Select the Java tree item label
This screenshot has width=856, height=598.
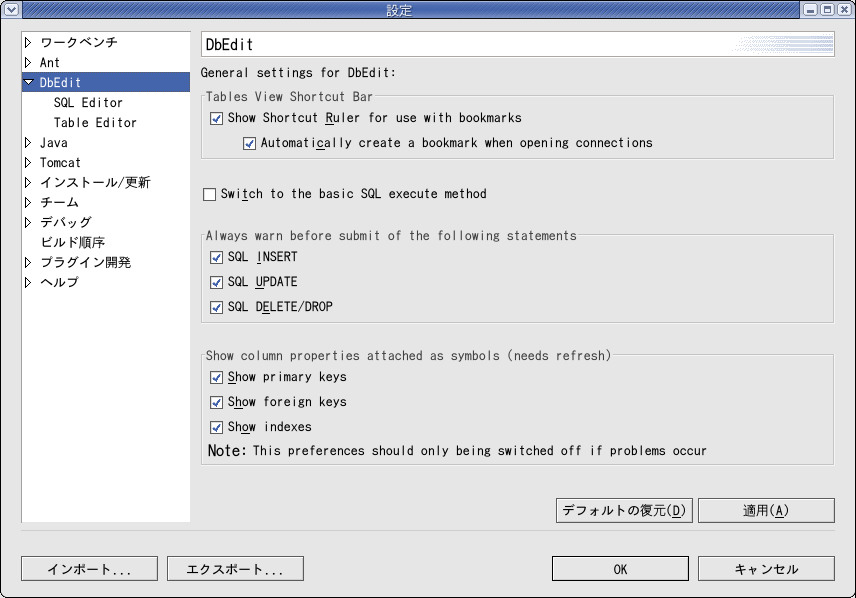point(54,143)
